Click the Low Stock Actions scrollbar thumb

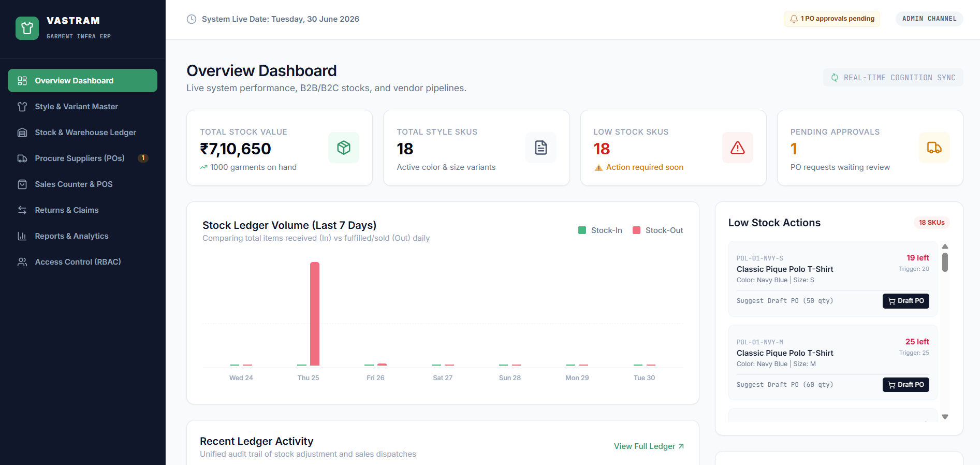coord(945,262)
